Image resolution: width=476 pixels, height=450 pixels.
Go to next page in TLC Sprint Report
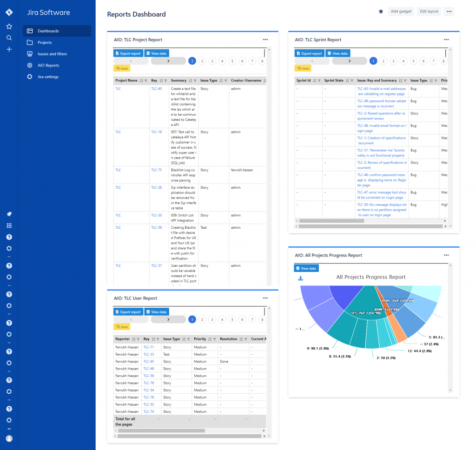tap(350, 61)
